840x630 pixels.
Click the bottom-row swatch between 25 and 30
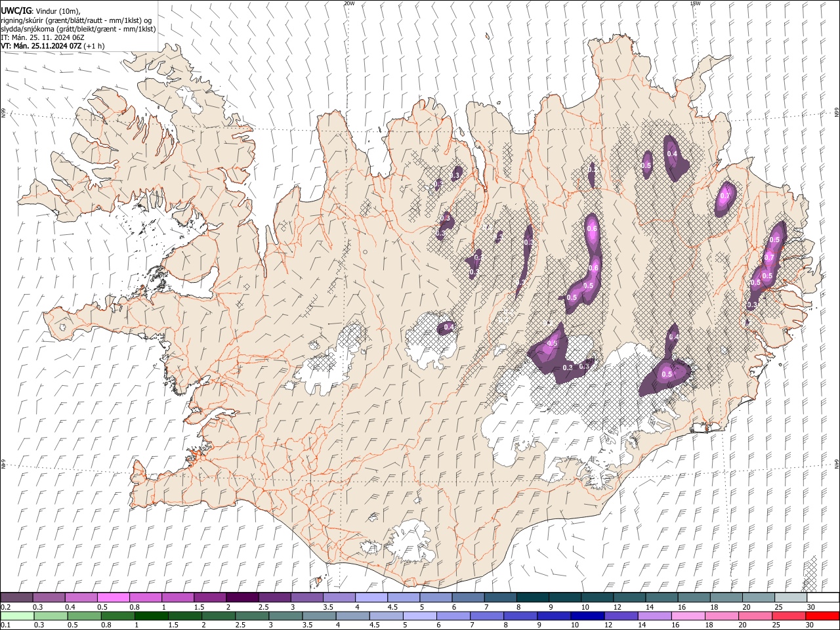point(789,616)
